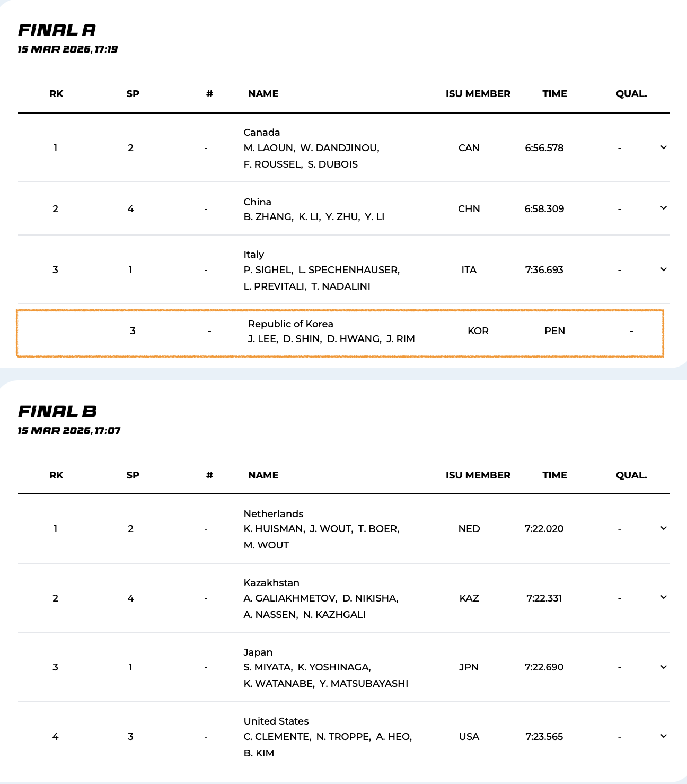Expand Canada row details chevron
The image size is (687, 784).
[663, 147]
